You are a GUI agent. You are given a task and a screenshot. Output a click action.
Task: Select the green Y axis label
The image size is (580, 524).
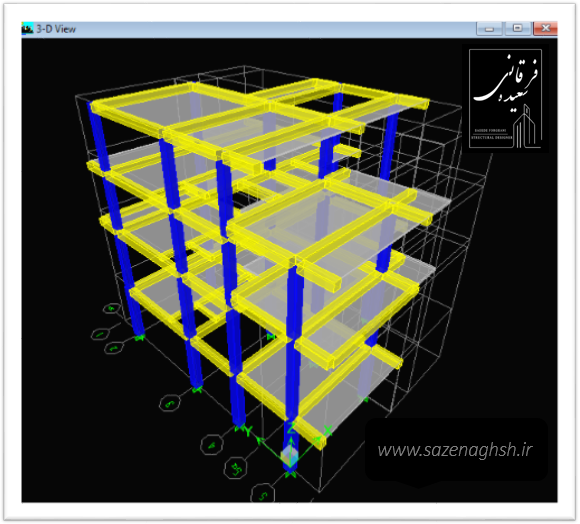tap(248, 431)
